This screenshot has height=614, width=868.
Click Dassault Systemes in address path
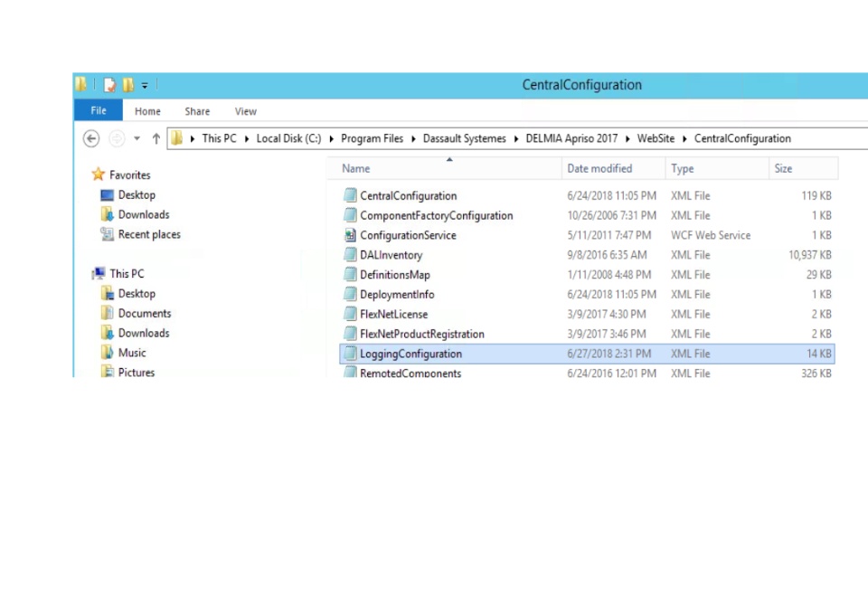click(465, 138)
